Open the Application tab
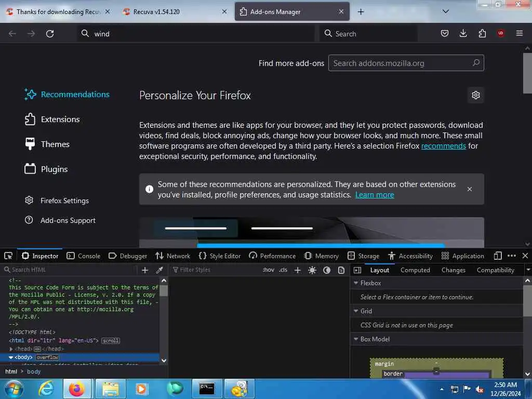Viewport: 532px width, 399px height. (463, 256)
